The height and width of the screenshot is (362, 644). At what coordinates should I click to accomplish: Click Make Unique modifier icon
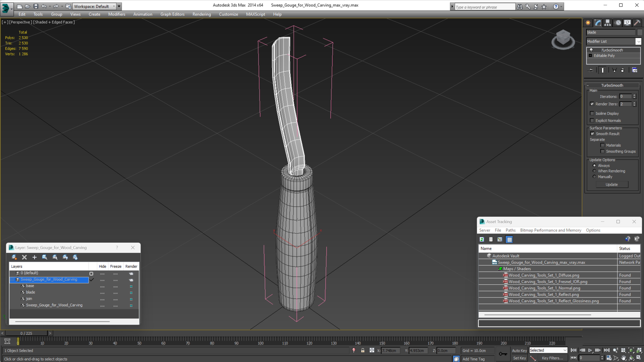614,70
